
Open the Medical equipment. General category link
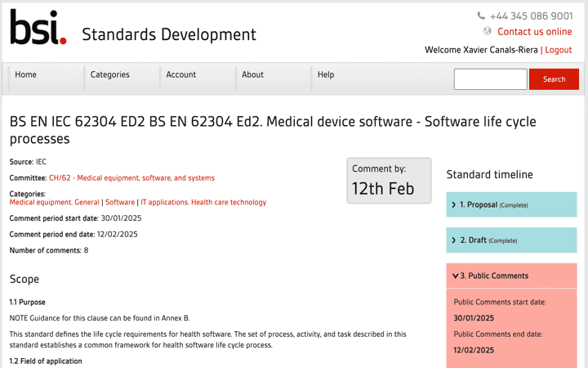tap(55, 203)
